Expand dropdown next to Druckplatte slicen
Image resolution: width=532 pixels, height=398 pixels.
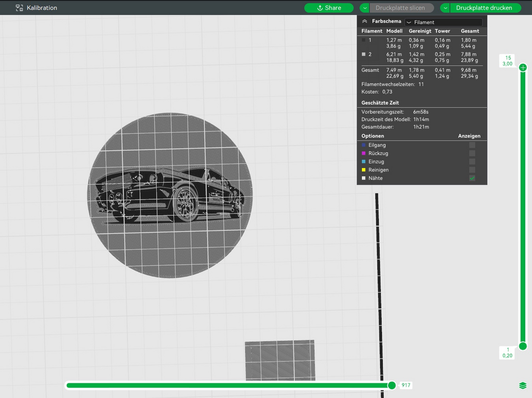pyautogui.click(x=364, y=8)
